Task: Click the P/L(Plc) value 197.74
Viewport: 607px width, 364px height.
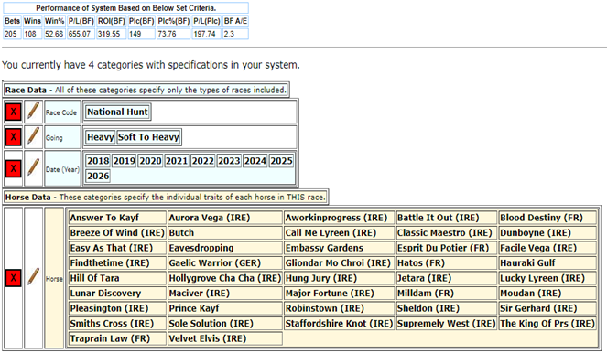Action: tap(207, 34)
